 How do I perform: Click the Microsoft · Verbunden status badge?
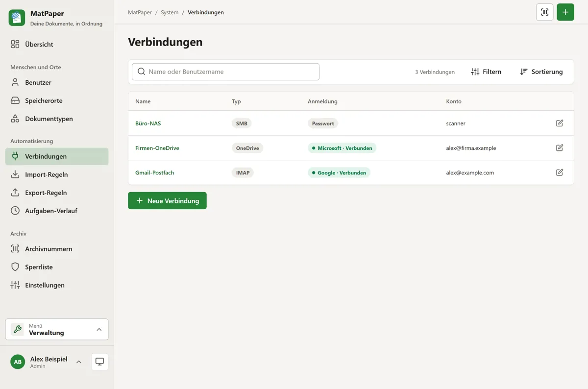[x=342, y=148]
